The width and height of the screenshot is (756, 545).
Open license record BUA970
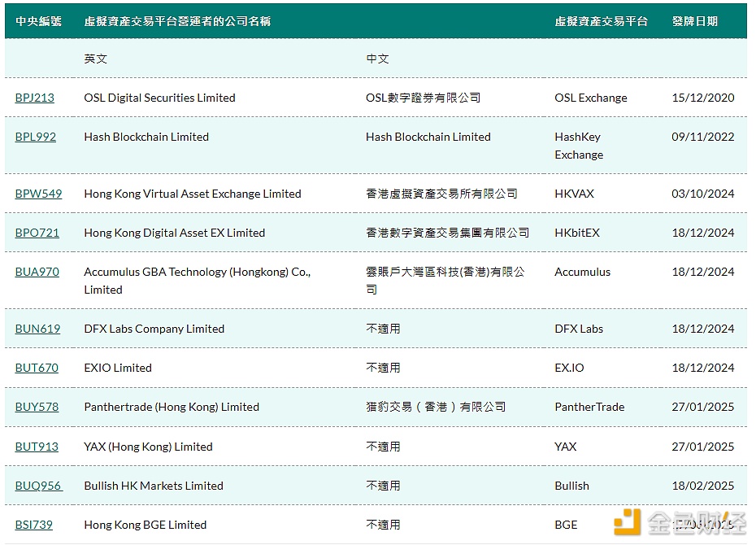tap(37, 272)
